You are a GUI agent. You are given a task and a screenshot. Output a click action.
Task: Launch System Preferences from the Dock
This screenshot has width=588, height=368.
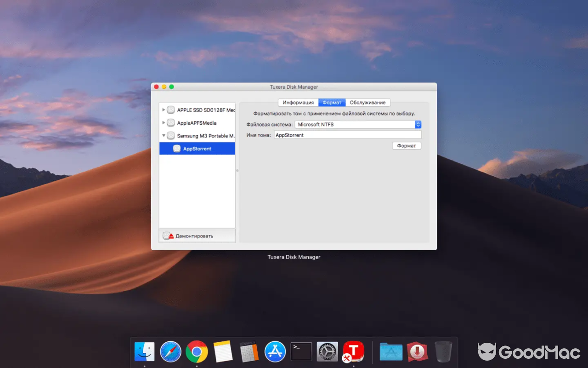click(327, 351)
